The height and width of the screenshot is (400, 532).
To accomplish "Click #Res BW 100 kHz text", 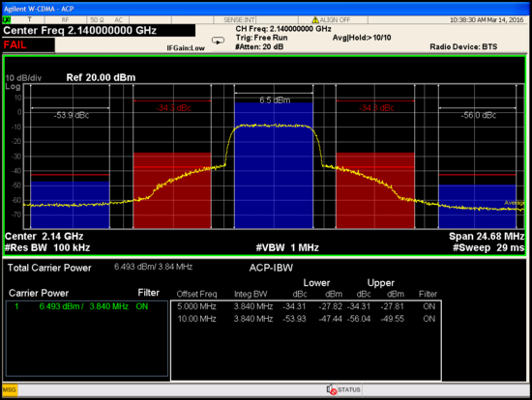I will (47, 247).
